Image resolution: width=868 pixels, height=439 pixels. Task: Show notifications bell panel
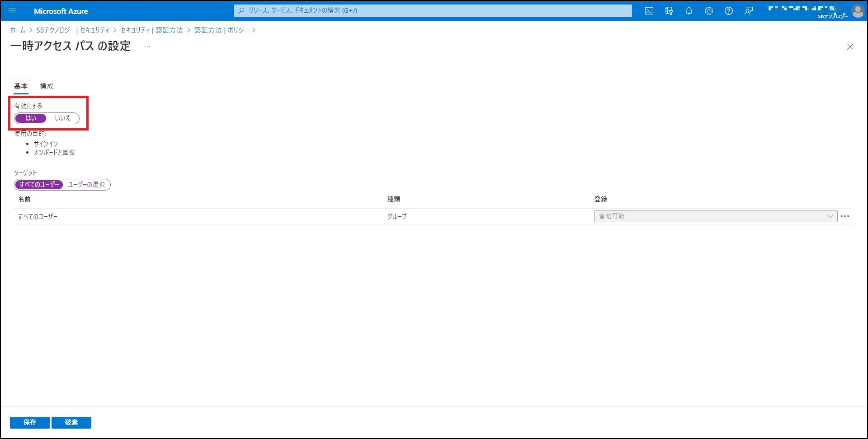689,11
